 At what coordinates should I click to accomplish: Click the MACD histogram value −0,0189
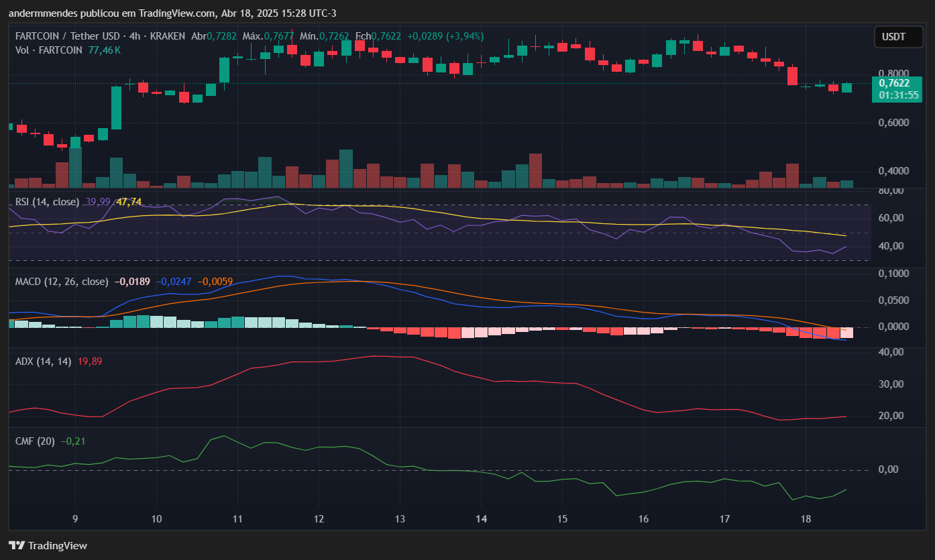point(131,282)
